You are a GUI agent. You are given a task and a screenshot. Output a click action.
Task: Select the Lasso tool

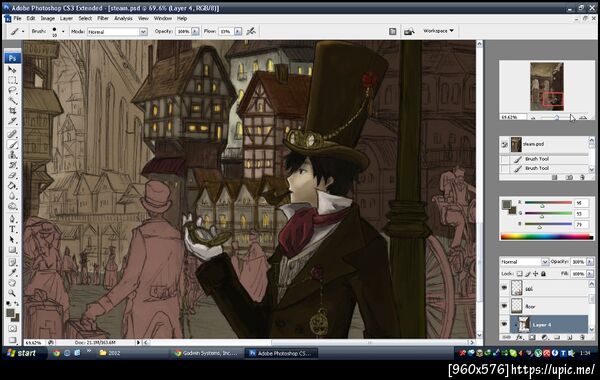click(12, 91)
